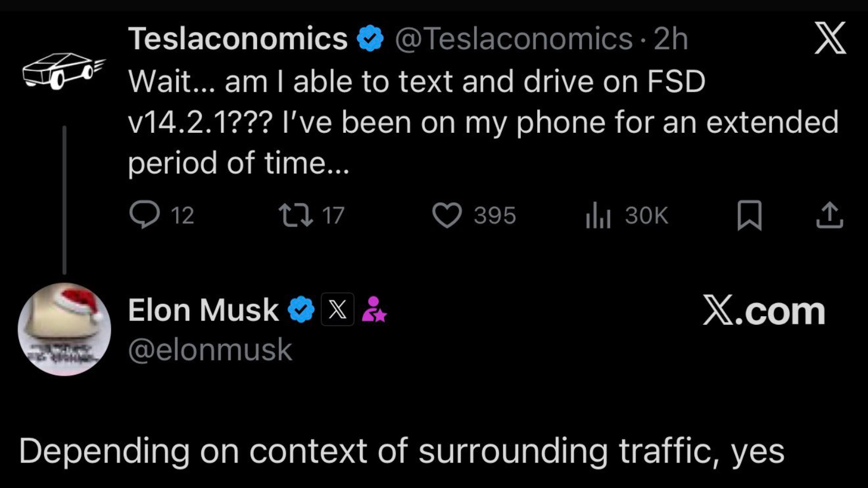Click the X affiliate badge next to Elon Musk
This screenshot has width=868, height=488.
click(x=337, y=310)
